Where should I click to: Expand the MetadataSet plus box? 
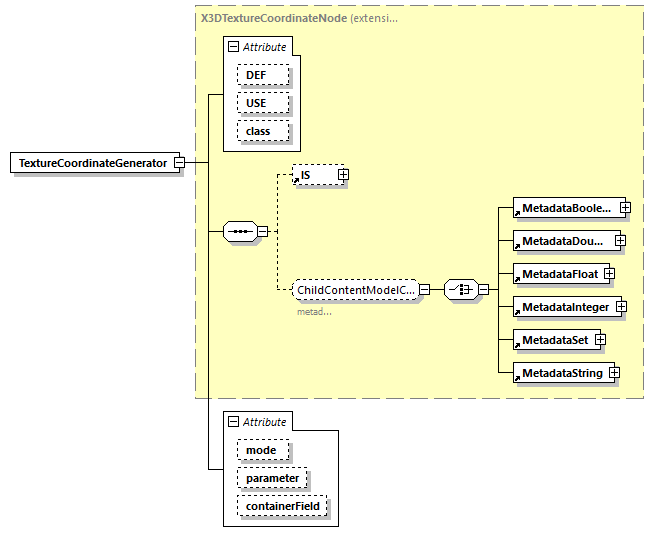point(600,340)
